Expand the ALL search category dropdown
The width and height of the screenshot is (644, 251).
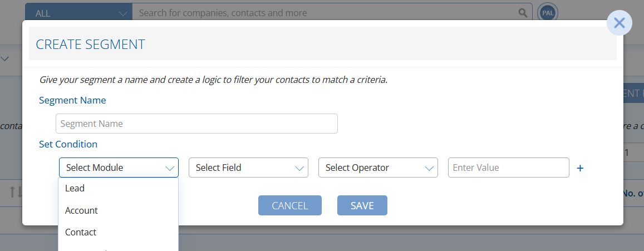(79, 13)
